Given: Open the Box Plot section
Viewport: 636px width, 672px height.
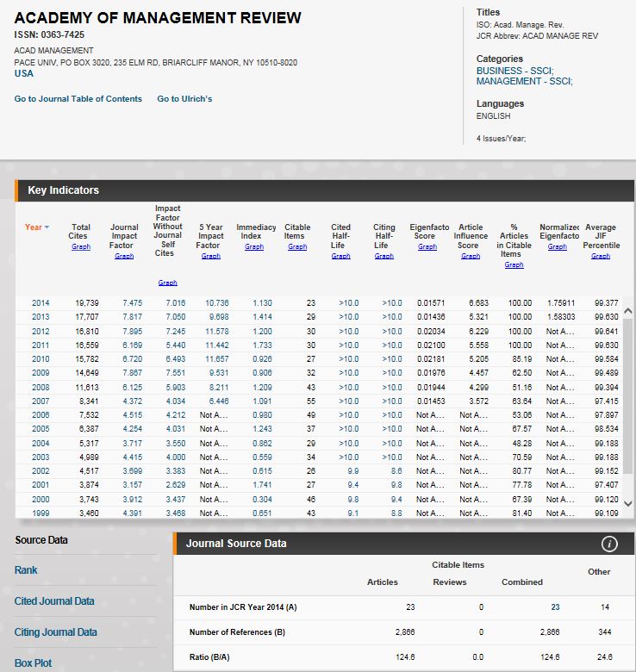Looking at the screenshot, I should tap(33, 663).
